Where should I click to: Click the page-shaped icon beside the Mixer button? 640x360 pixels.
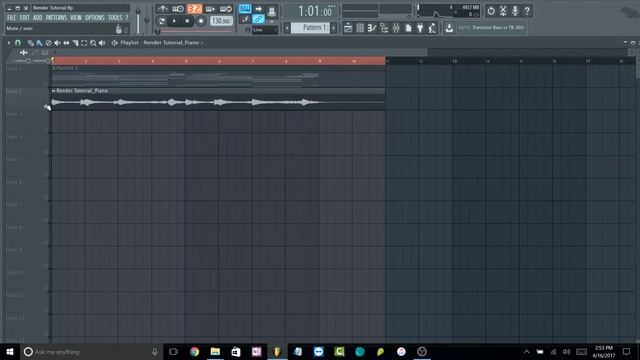(x=408, y=28)
